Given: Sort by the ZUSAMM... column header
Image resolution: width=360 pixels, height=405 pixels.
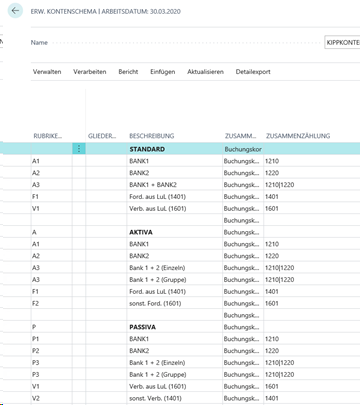Looking at the screenshot, I should 240,136.
